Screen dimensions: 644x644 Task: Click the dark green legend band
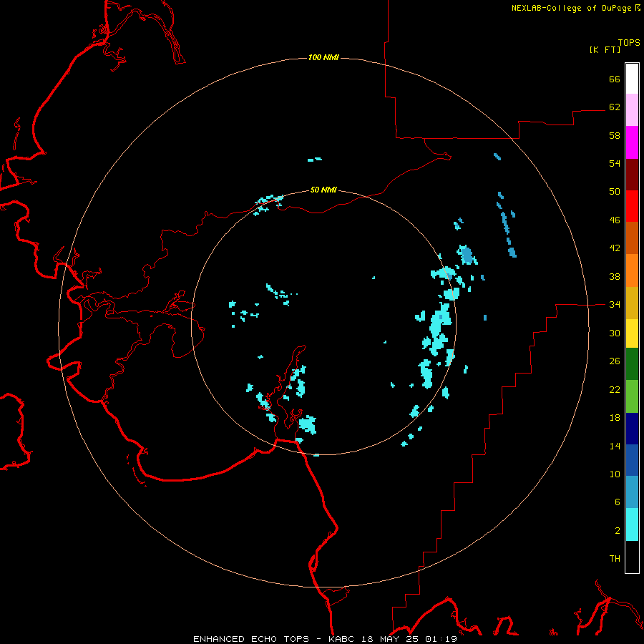[x=632, y=364]
